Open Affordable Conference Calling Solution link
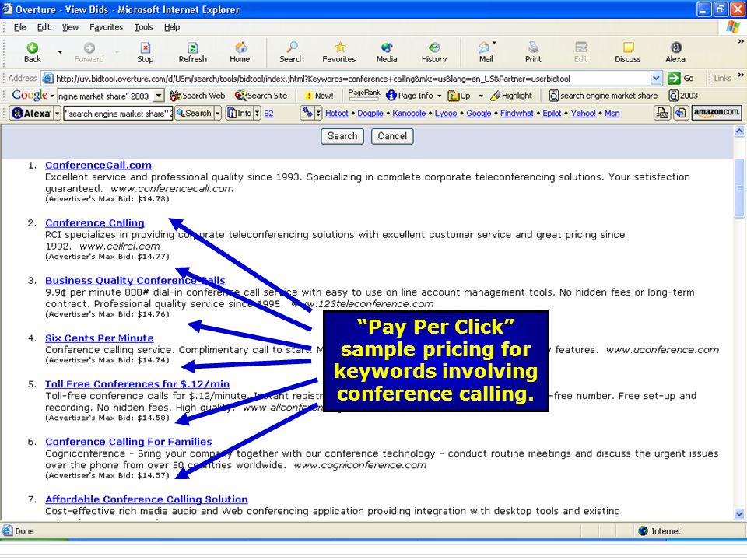The width and height of the screenshot is (747, 560). (x=146, y=499)
